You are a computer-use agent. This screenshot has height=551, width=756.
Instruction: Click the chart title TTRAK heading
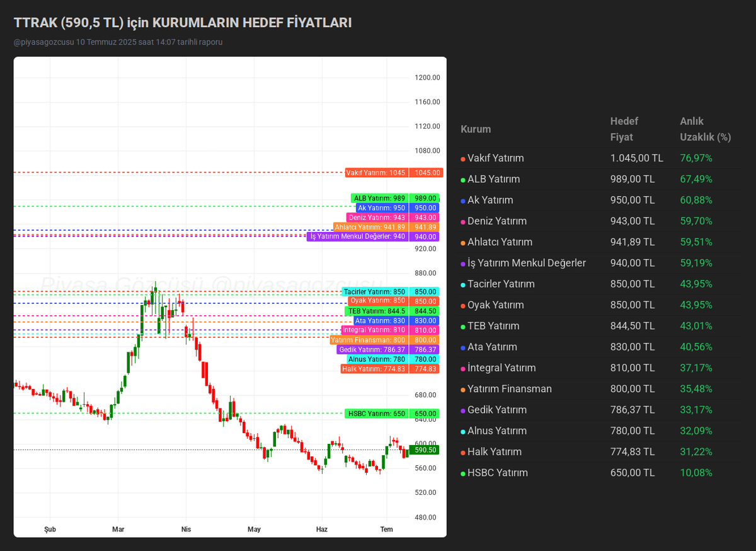tap(183, 23)
